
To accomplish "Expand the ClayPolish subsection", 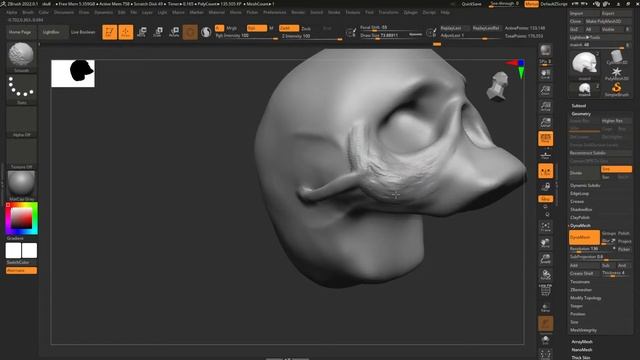I will (580, 218).
